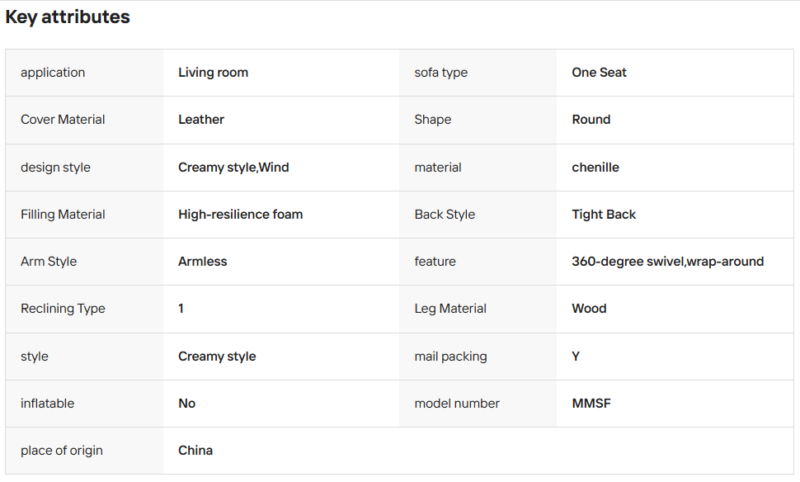Image resolution: width=800 pixels, height=482 pixels.
Task: Select the 360-degree swivel,wrap-around feature text
Action: [668, 261]
